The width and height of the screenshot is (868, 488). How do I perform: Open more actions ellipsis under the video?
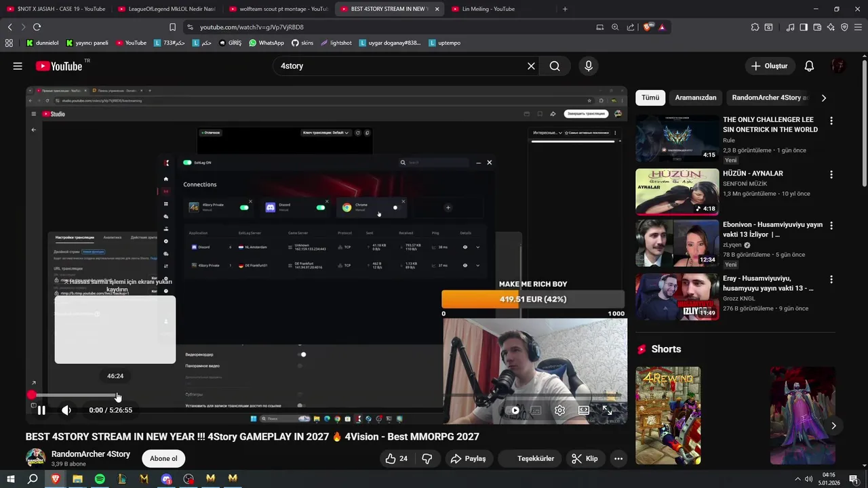coord(618,459)
